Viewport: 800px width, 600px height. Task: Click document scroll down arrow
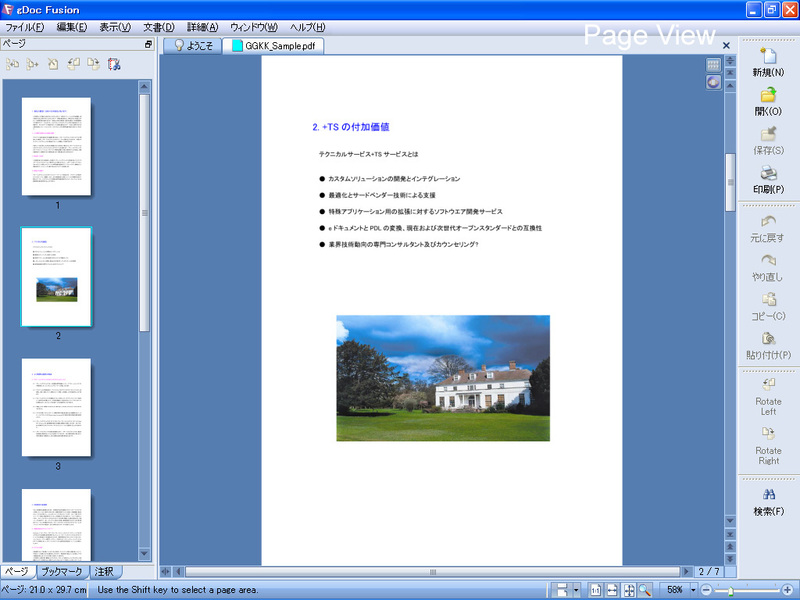pos(731,521)
